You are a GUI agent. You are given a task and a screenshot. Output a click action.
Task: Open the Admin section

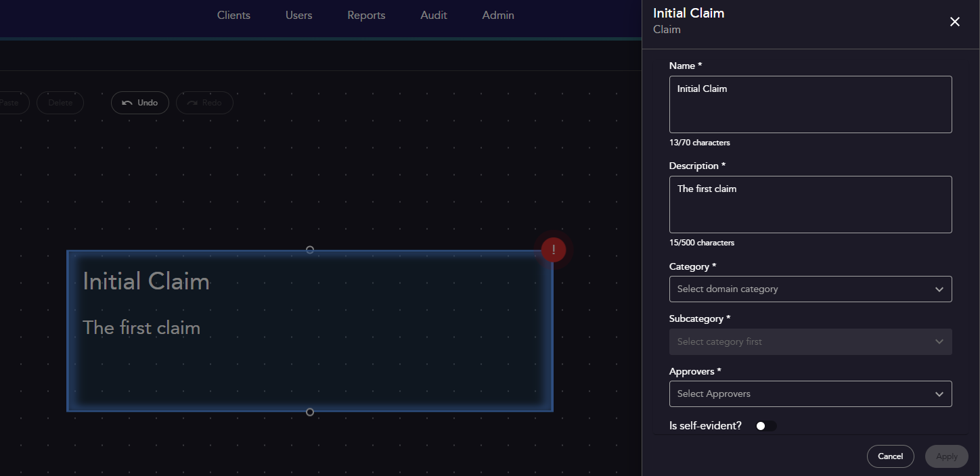[497, 15]
